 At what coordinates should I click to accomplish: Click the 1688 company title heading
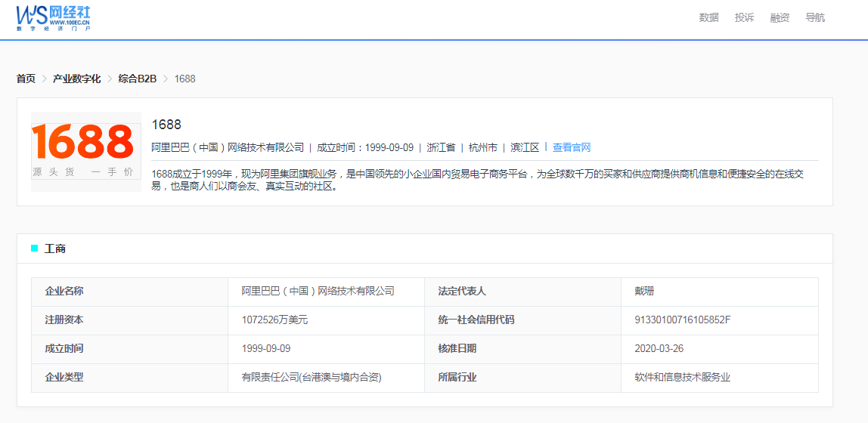tap(166, 125)
